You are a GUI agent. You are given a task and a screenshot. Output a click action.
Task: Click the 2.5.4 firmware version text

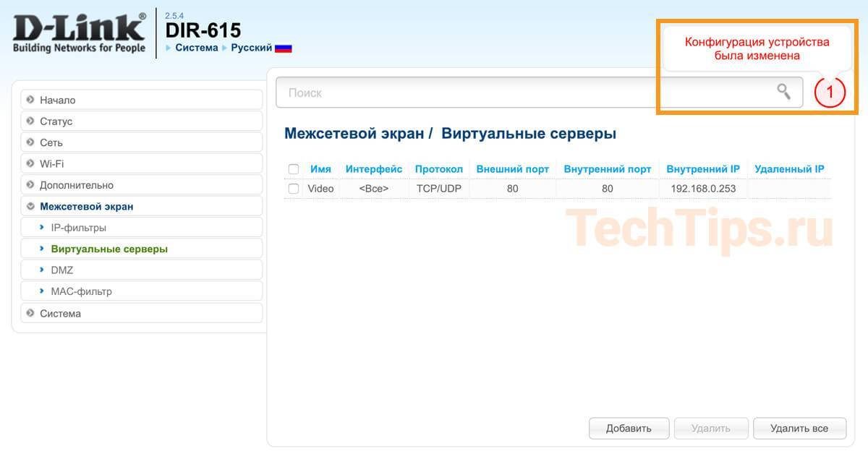(176, 14)
